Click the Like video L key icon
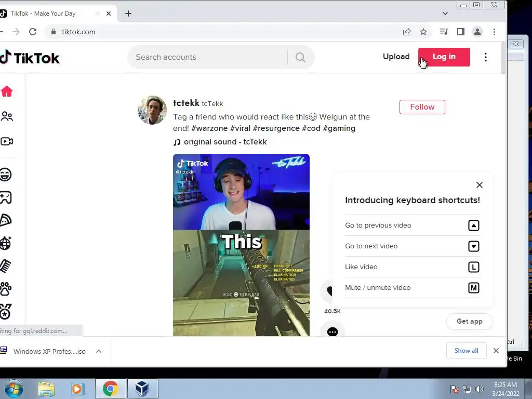The width and height of the screenshot is (532, 399). [474, 267]
